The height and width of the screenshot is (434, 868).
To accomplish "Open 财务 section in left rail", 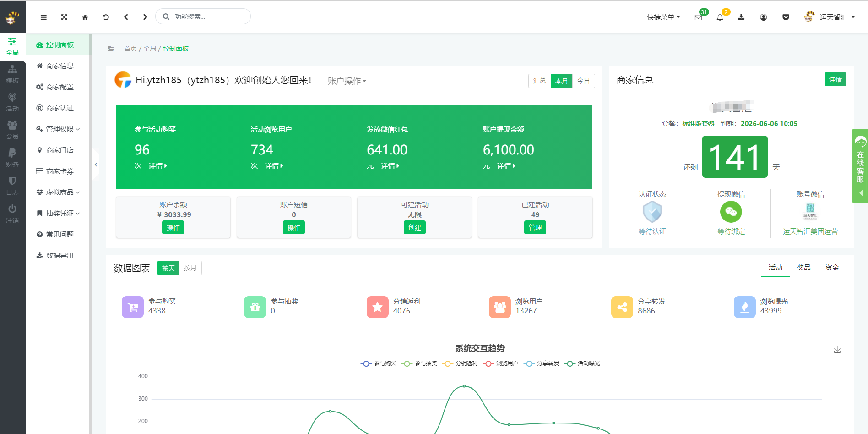I will (x=12, y=158).
